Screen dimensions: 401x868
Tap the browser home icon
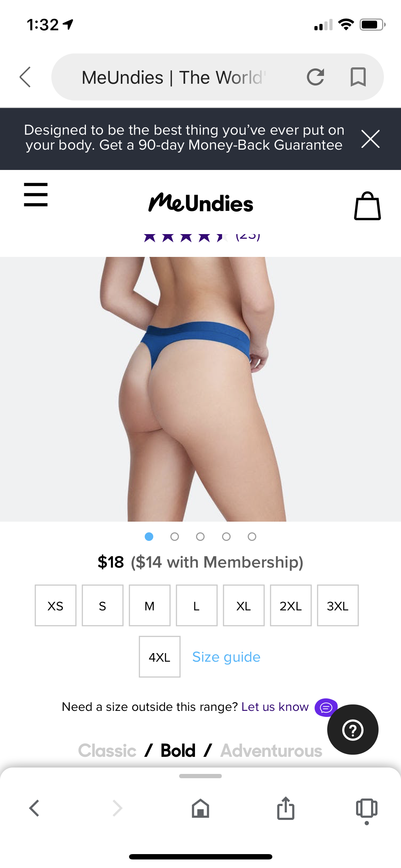pos(201,808)
